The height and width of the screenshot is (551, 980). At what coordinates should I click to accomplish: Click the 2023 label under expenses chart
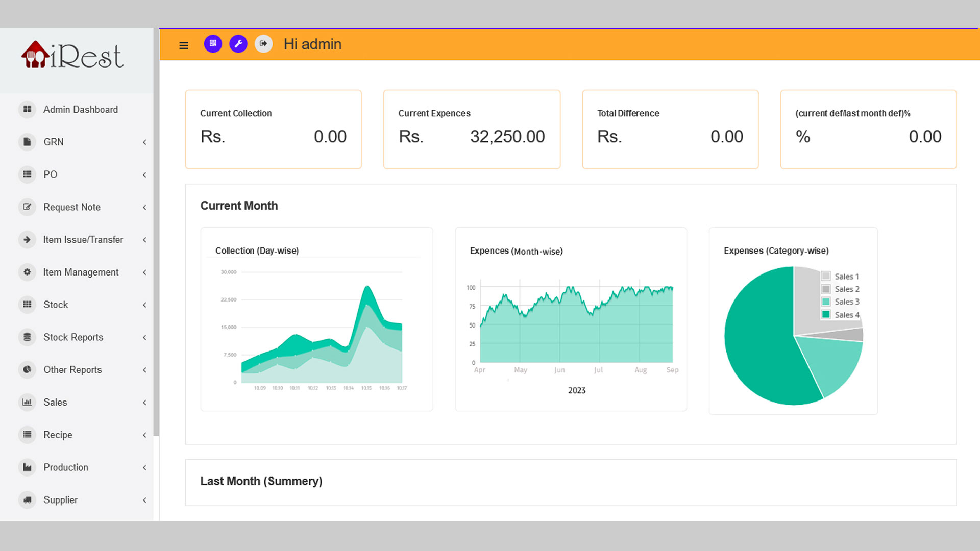coord(577,390)
